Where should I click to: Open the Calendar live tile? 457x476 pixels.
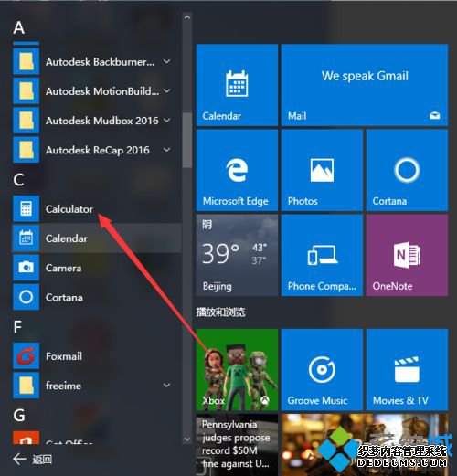237,85
